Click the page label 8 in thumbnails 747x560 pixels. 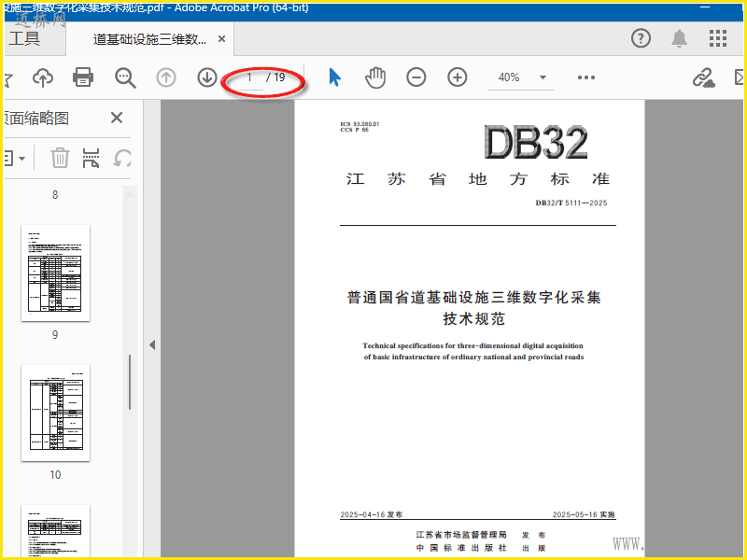[55, 195]
